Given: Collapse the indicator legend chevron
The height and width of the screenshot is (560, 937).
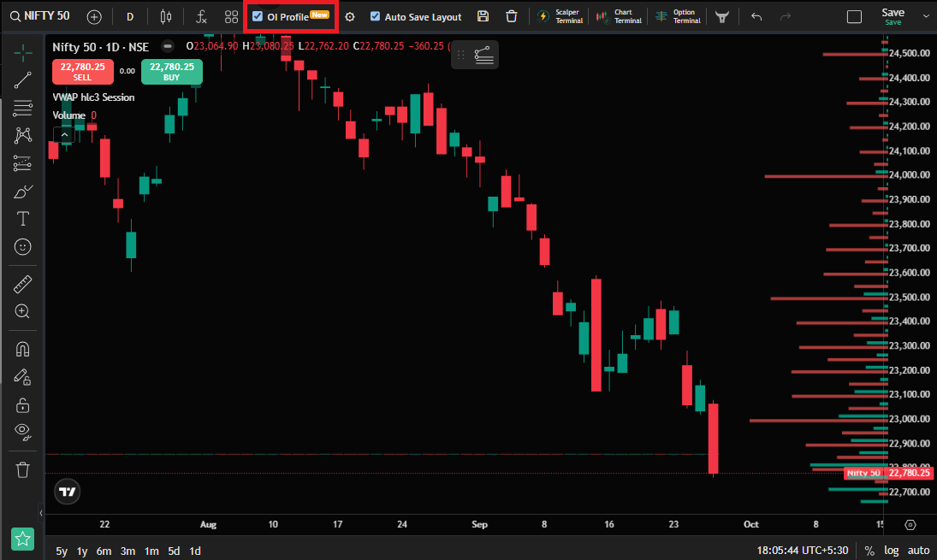Looking at the screenshot, I should click(x=64, y=135).
